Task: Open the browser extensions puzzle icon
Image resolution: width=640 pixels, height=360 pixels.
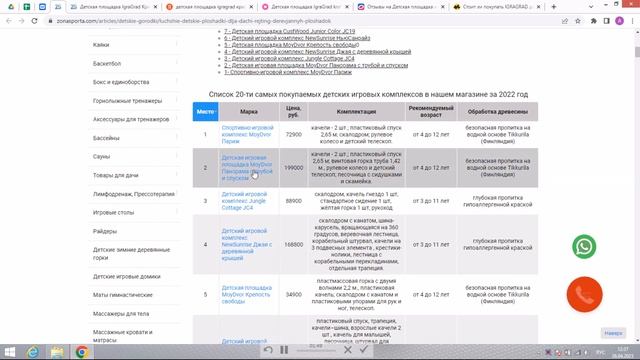Action: [593, 21]
